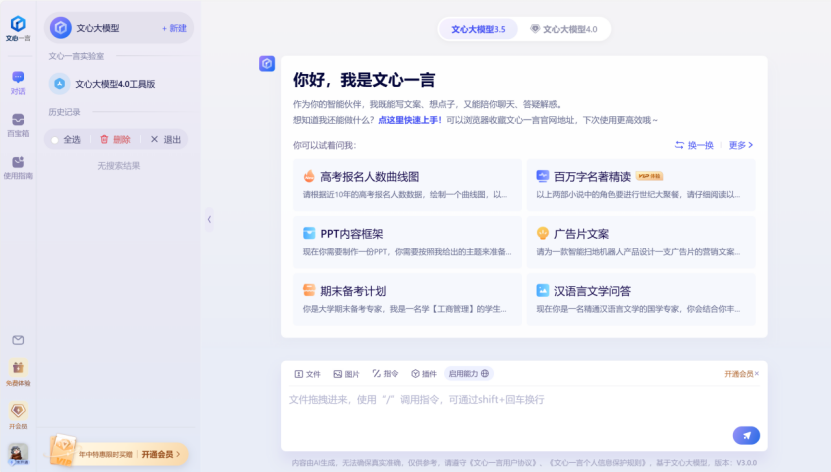
Task: Select the 期末备考计划 prompt card
Action: [407, 299]
